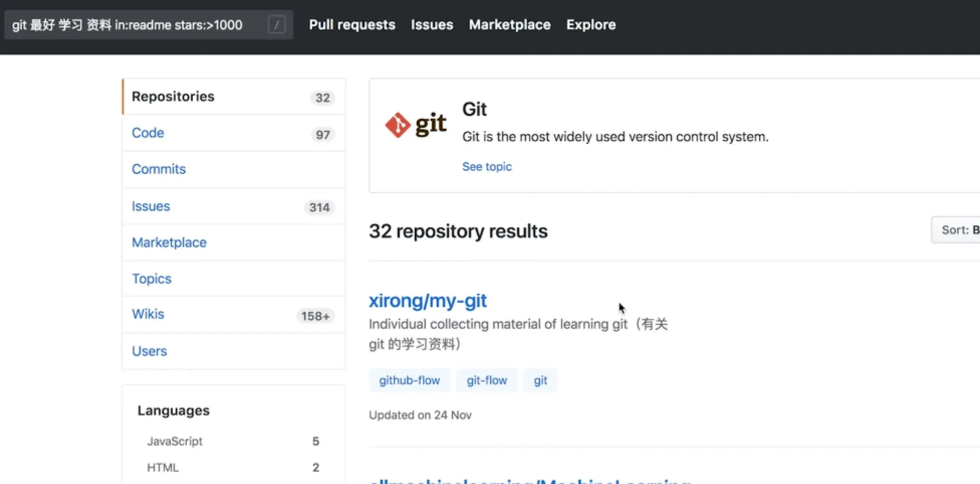Filter results by HTML language
The width and height of the screenshot is (980, 484).
tap(233, 467)
